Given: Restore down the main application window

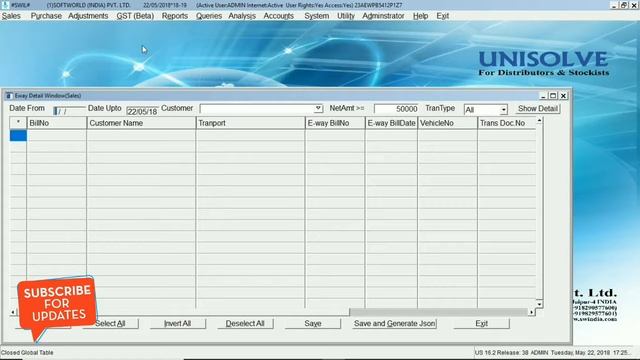Looking at the screenshot, I should pos(624,5).
